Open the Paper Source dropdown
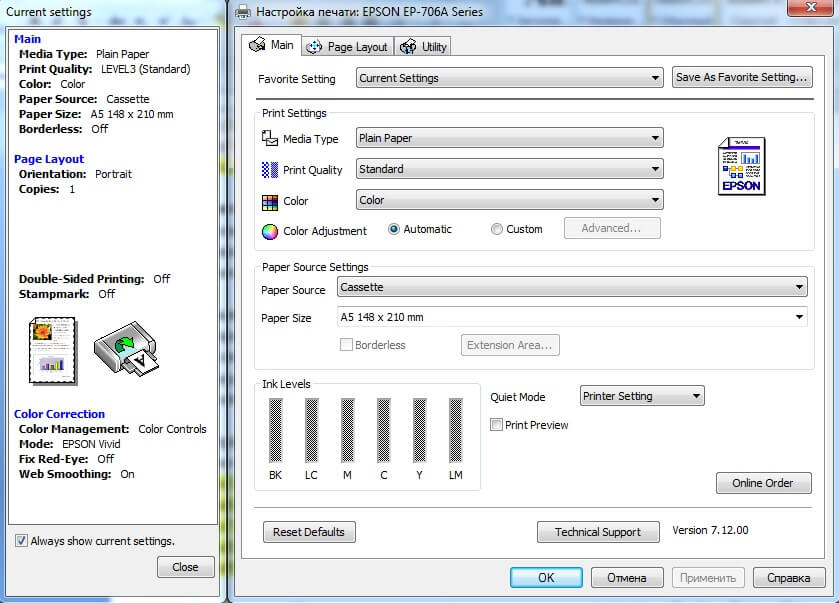Image resolution: width=839 pixels, height=603 pixels. coord(572,287)
